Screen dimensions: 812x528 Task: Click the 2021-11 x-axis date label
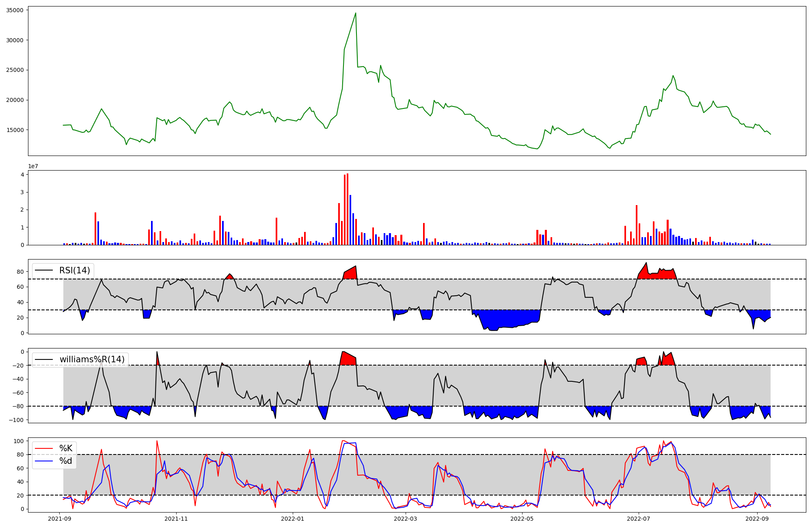pyautogui.click(x=177, y=519)
